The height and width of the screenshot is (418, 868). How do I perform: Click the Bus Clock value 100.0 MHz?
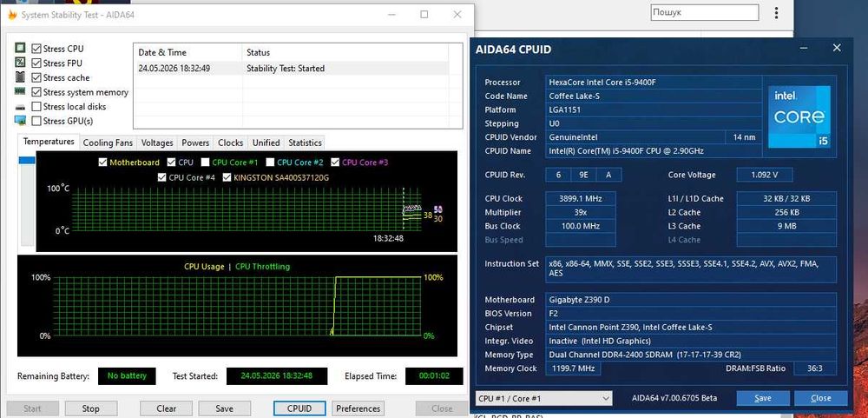pos(581,226)
